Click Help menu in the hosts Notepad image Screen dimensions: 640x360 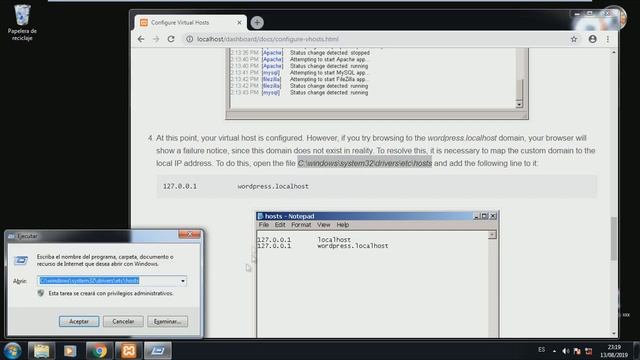(342, 225)
